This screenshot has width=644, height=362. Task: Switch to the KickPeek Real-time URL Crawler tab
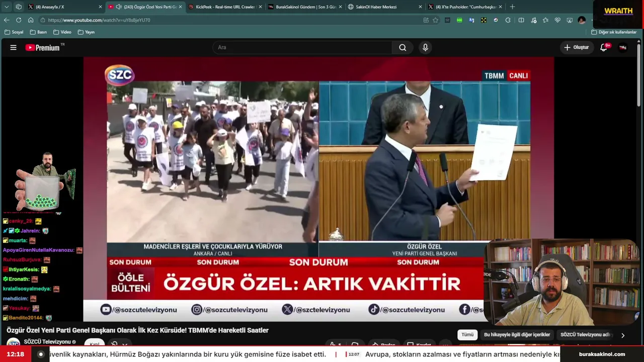pyautogui.click(x=224, y=7)
